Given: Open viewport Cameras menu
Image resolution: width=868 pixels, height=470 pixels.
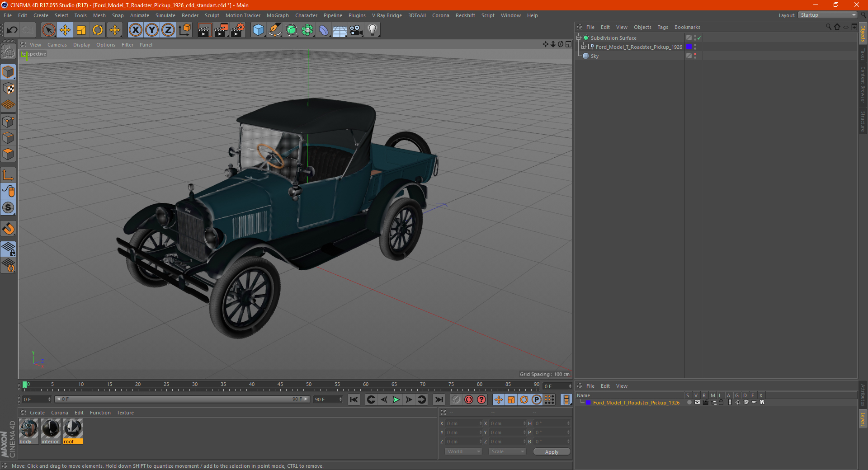Looking at the screenshot, I should [x=57, y=45].
